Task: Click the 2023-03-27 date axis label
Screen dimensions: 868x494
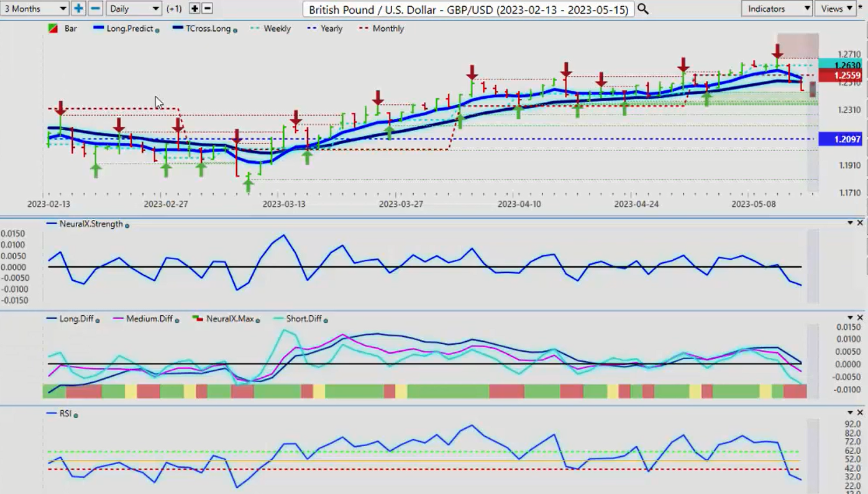Action: [x=401, y=204]
